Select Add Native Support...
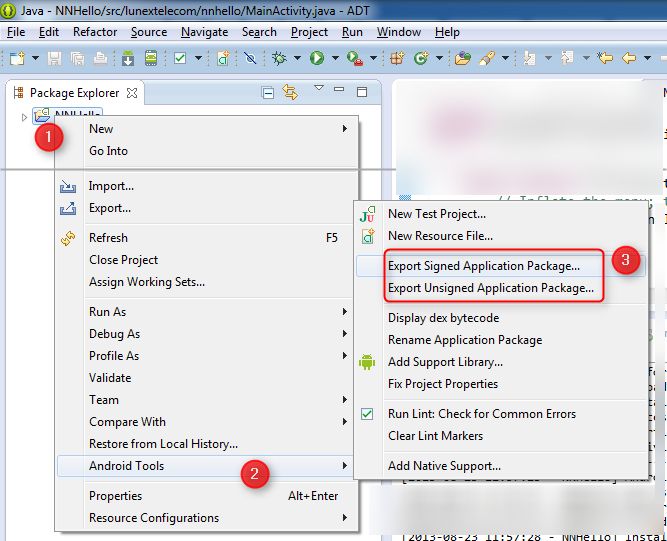 pos(501,466)
